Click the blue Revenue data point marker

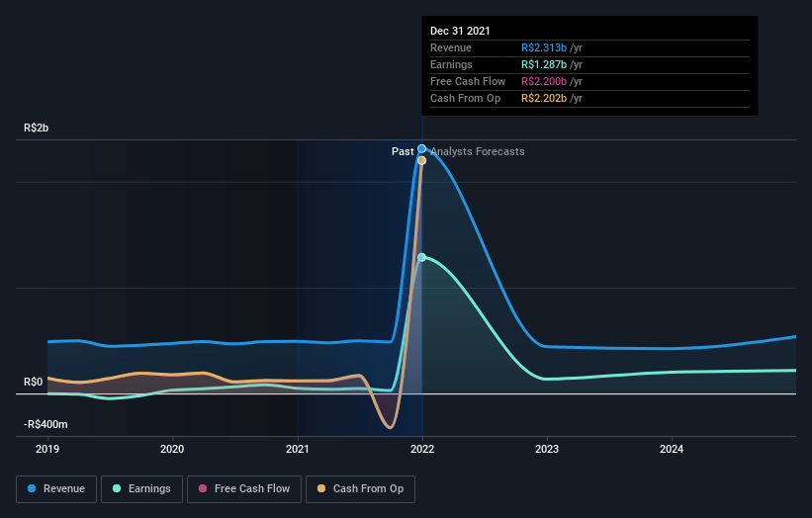pos(422,149)
